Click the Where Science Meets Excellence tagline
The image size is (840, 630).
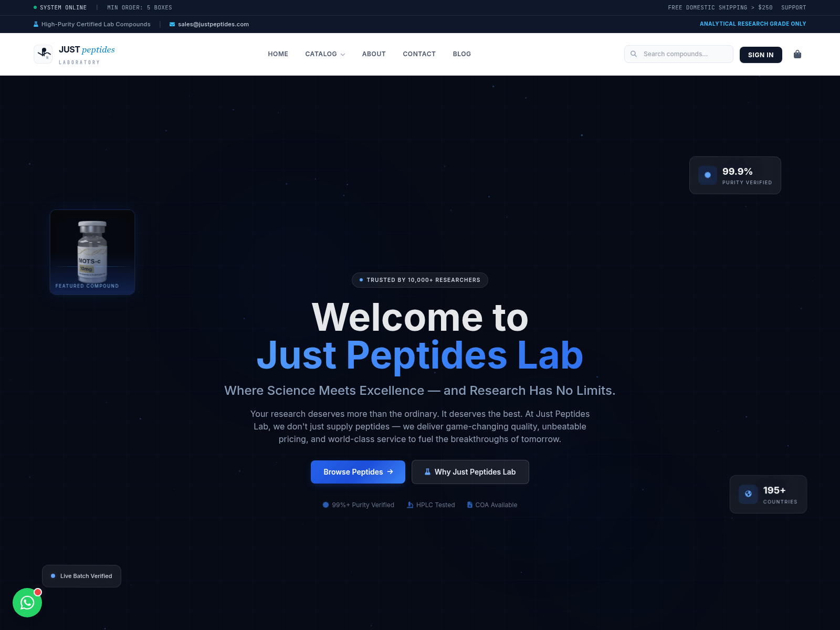click(x=420, y=391)
